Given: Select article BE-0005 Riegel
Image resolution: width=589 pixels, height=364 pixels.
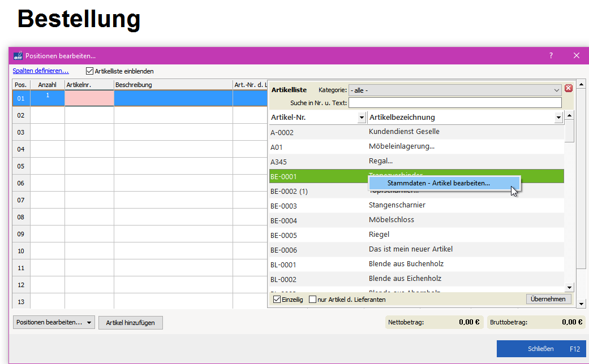Looking at the screenshot, I should (x=416, y=235).
